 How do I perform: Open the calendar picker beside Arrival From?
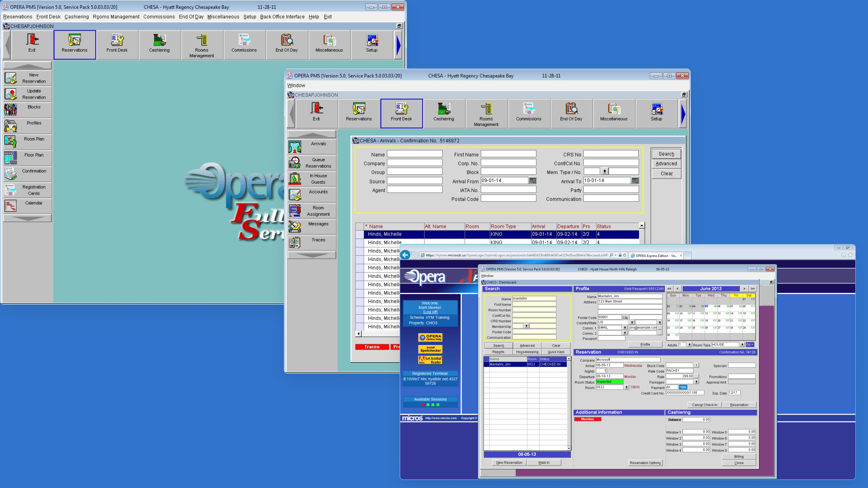tap(532, 181)
